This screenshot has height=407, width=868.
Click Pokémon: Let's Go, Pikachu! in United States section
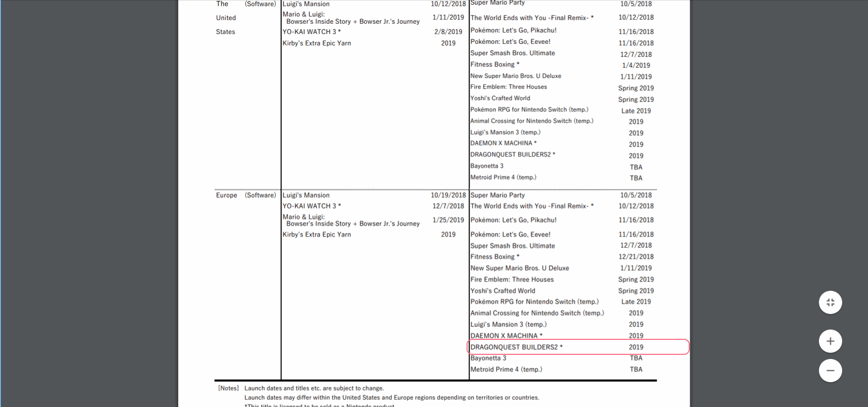pyautogui.click(x=514, y=30)
